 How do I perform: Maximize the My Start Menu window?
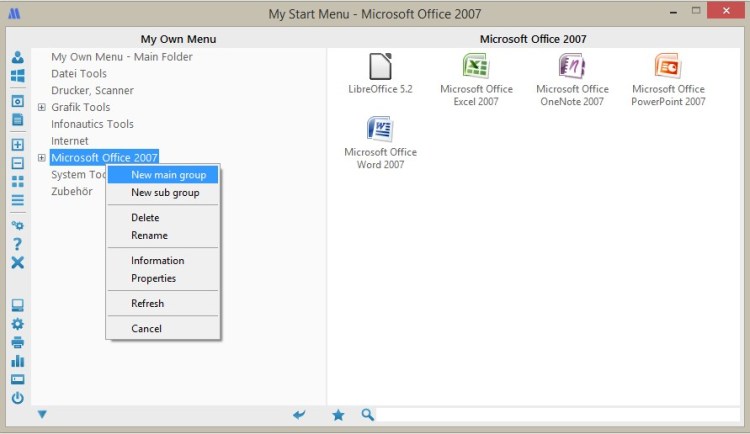tap(696, 11)
